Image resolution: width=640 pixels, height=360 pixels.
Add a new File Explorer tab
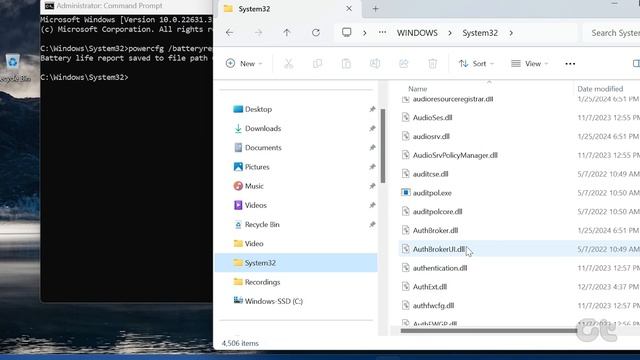[376, 9]
